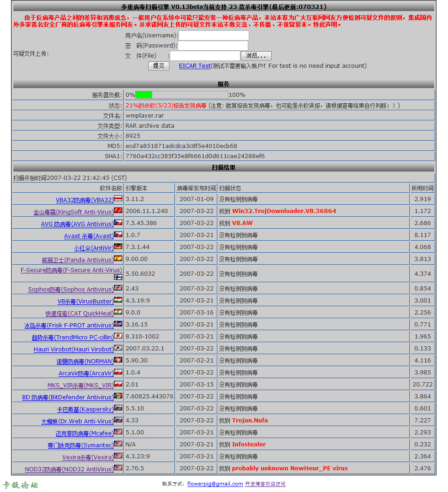Click the flag icon beside Dr.Web Anti-Virus

tap(118, 420)
